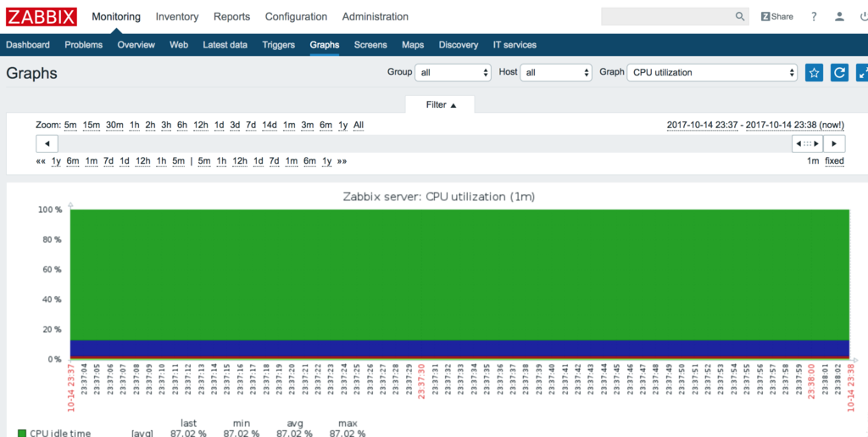
Task: Move time range forward with right arrow
Action: (834, 143)
